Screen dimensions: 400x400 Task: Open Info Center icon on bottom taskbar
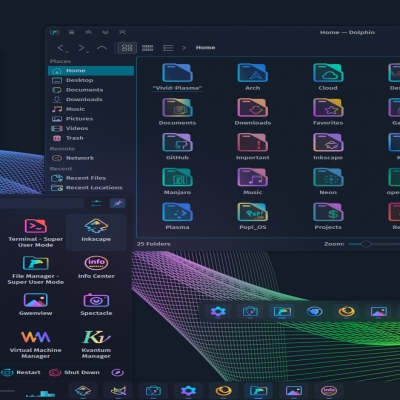[x=329, y=391]
